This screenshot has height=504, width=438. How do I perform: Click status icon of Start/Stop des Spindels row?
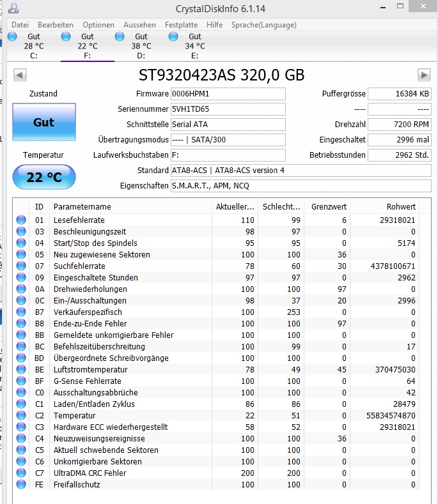pos(21,243)
